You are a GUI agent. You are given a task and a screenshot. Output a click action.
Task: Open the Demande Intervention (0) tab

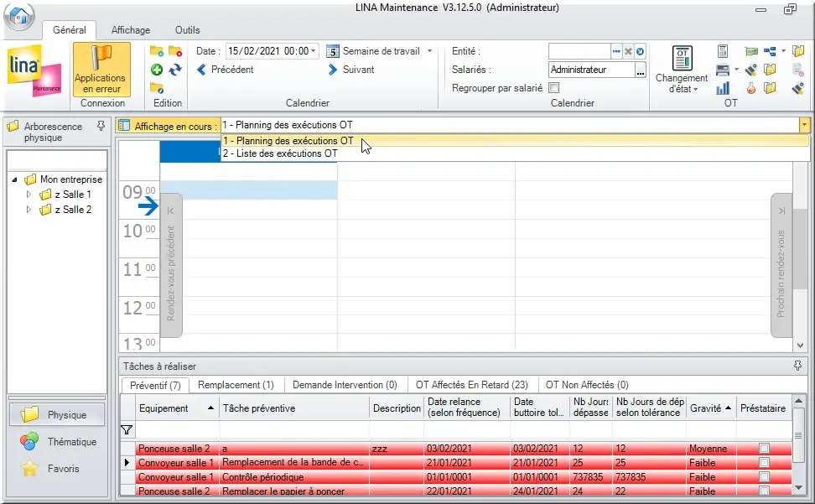(345, 385)
